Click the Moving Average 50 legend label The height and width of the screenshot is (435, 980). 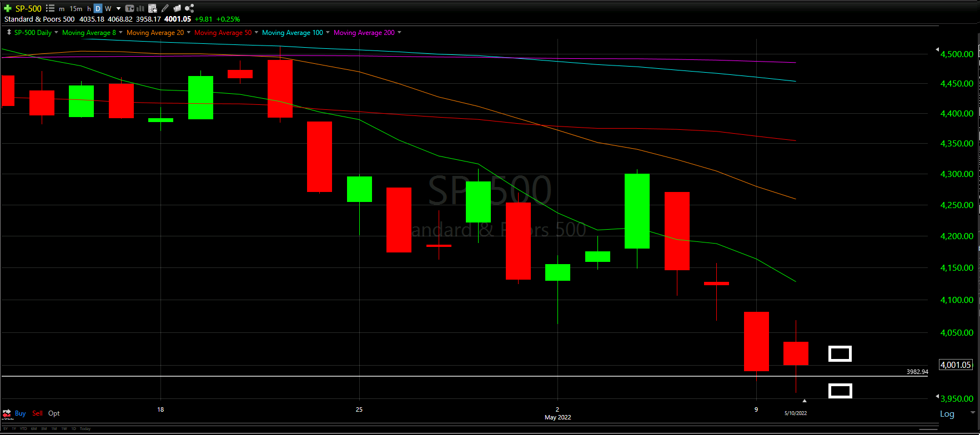223,33
